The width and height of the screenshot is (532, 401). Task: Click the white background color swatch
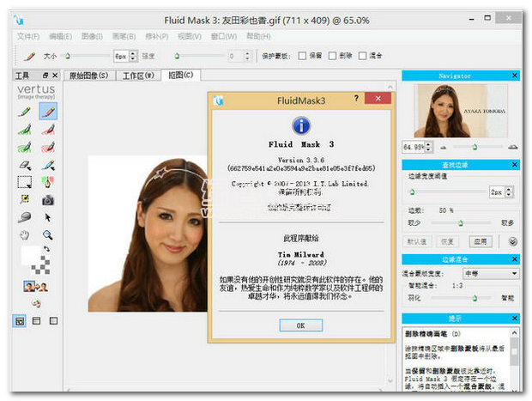(30, 255)
